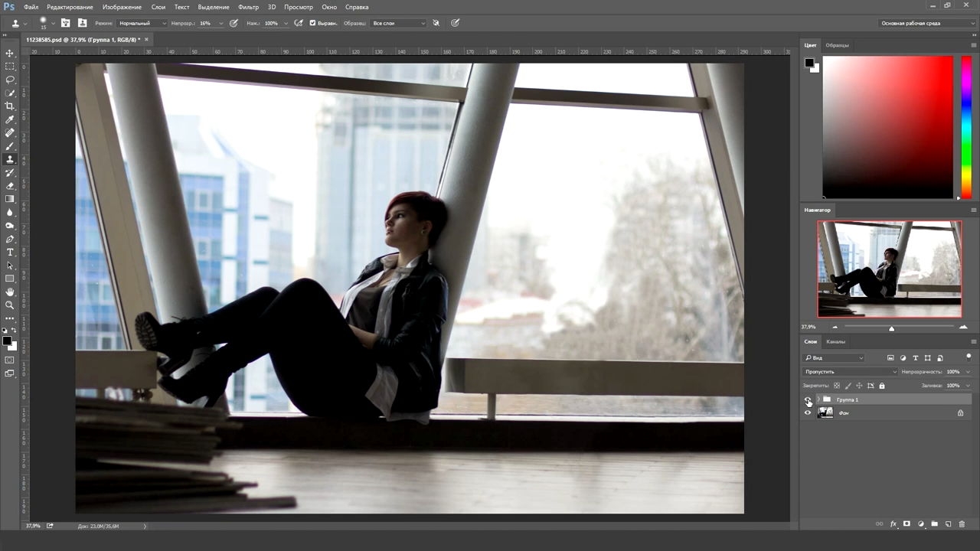980x551 pixels.
Task: Create a new layer
Action: point(948,524)
